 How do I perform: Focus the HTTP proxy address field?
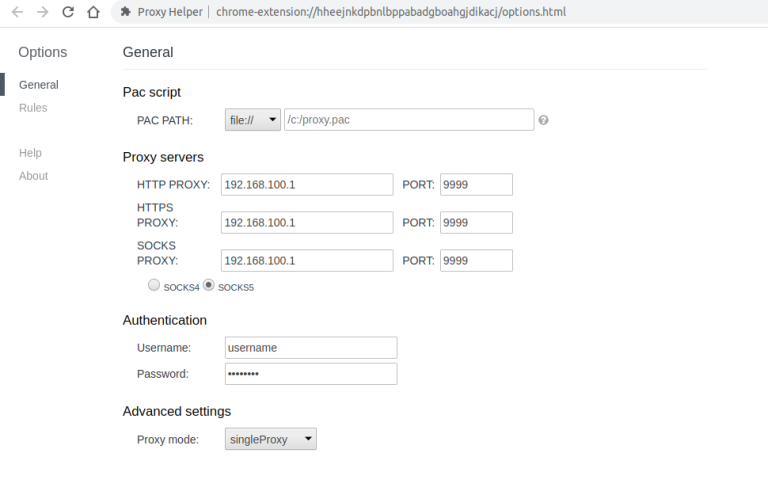coord(307,184)
